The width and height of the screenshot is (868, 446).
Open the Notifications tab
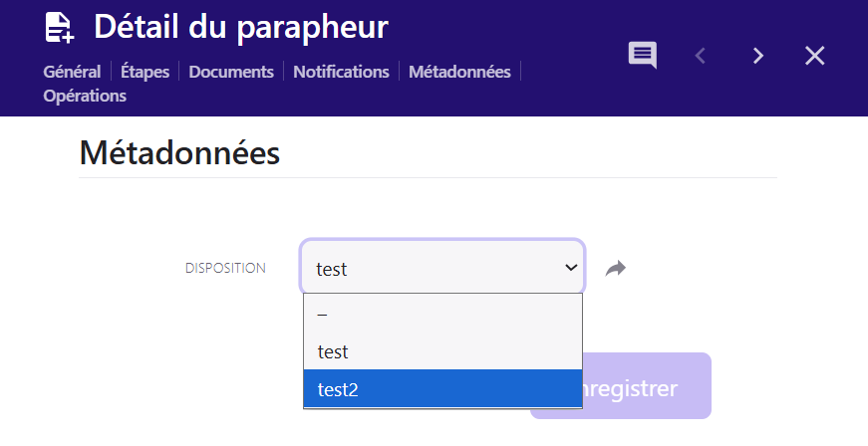[x=341, y=72]
